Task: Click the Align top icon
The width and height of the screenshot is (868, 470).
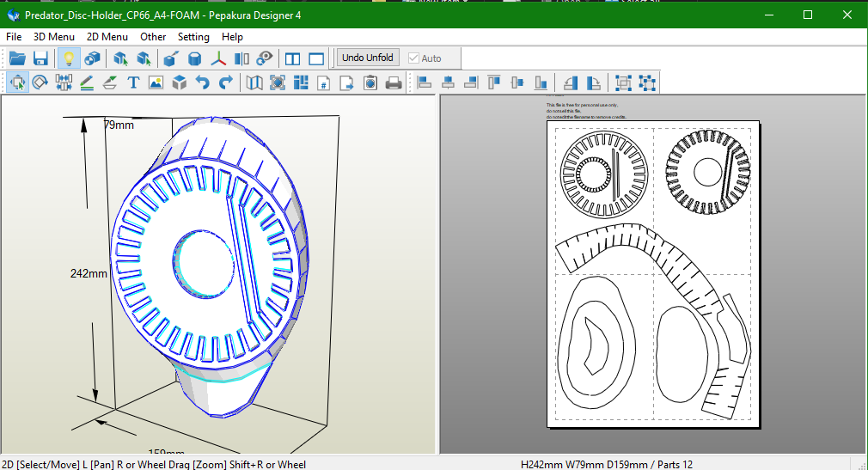Action: click(x=494, y=82)
